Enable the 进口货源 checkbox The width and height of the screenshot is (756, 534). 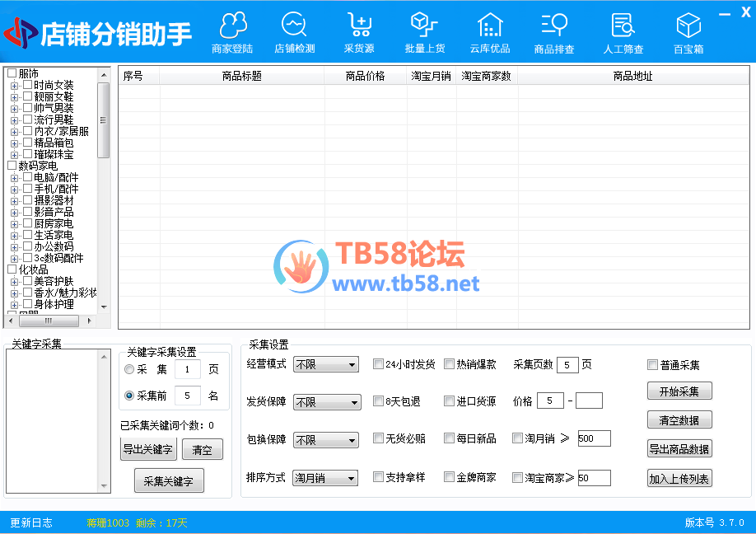(x=449, y=400)
